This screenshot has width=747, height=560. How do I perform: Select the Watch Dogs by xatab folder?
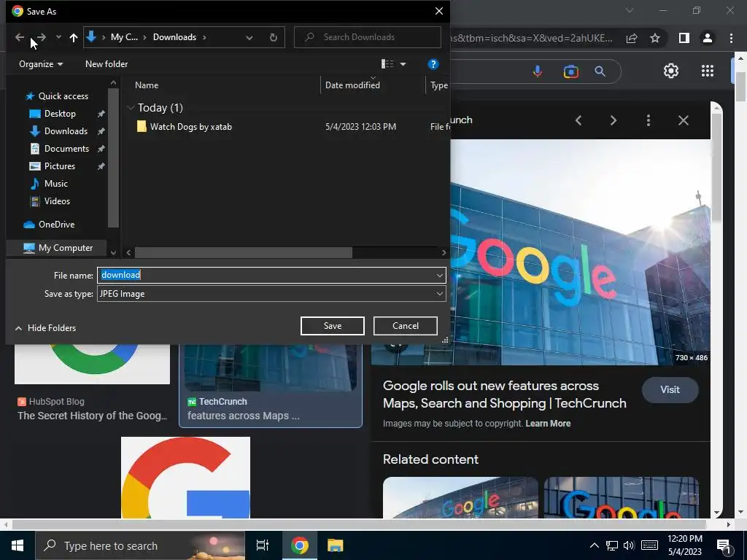point(190,127)
